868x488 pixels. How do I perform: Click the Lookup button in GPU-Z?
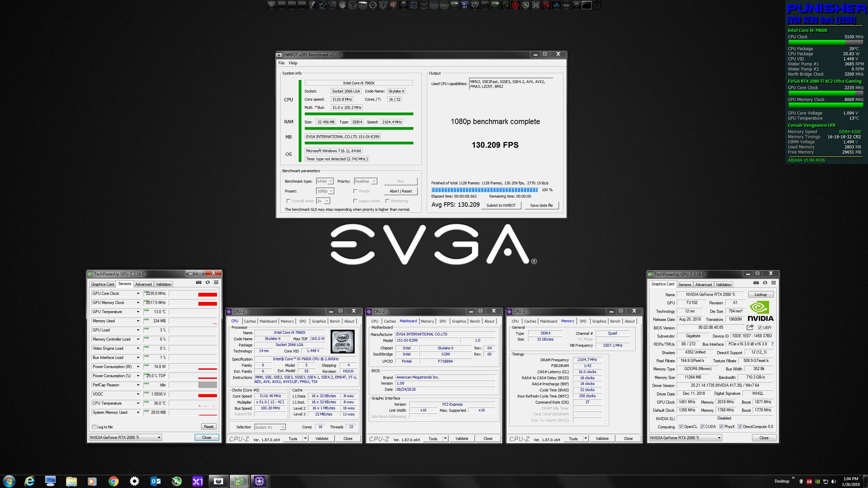click(761, 294)
